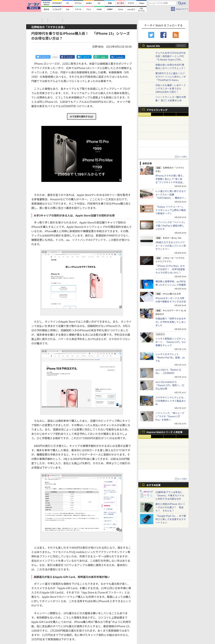Share article via ツイート button
This screenshot has width=215, height=644.
click(x=43, y=57)
